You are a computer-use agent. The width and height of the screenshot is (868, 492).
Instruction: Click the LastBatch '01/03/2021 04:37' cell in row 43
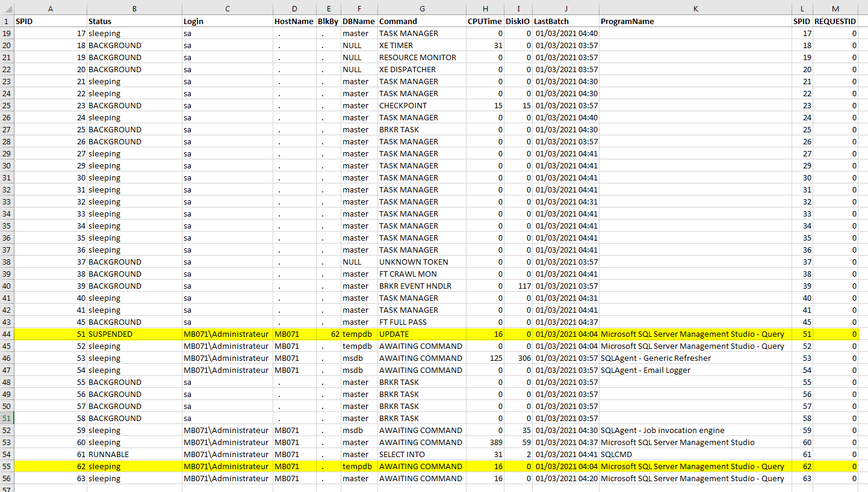[566, 322]
